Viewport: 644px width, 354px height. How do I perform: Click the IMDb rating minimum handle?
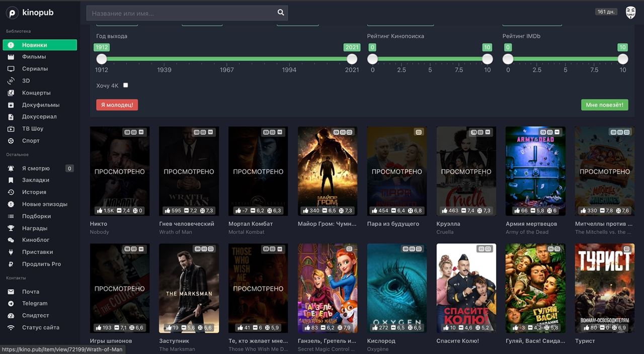pyautogui.click(x=508, y=59)
